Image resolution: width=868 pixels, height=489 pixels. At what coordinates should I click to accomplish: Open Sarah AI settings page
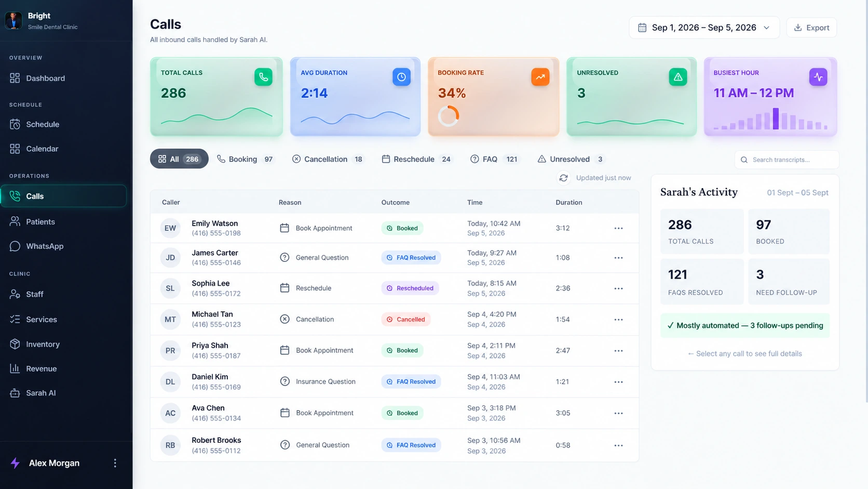point(33,393)
